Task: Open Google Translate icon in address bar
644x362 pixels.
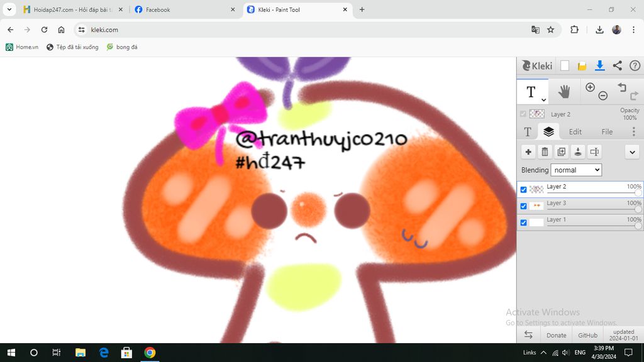Action: [535, 30]
